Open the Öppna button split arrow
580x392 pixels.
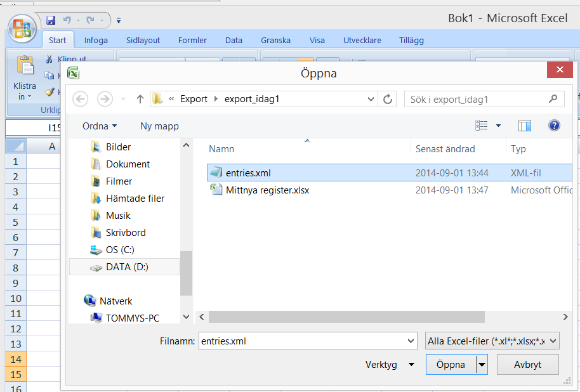(x=482, y=365)
